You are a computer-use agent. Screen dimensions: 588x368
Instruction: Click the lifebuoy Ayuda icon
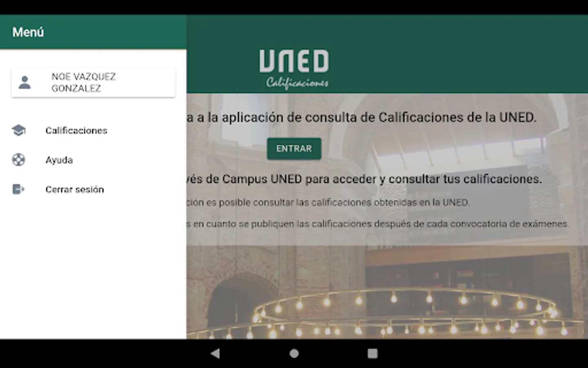[x=18, y=160]
